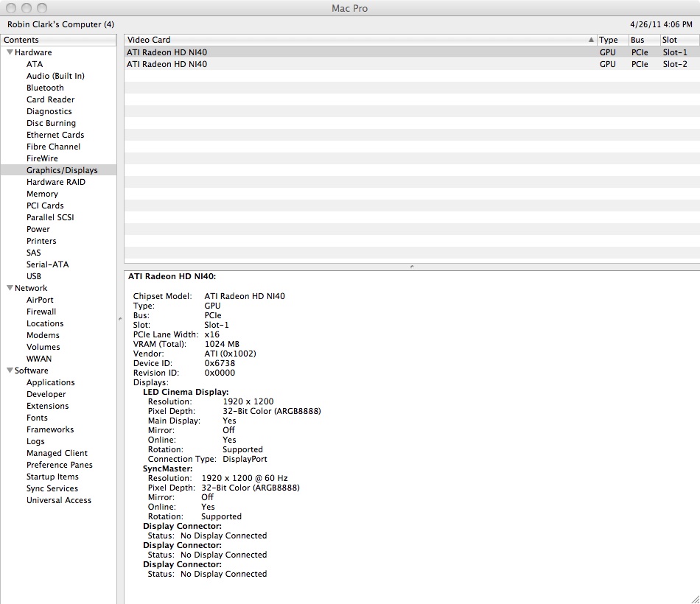Open Hardware RAID entry
Screen dimensions: 700x604
56,182
